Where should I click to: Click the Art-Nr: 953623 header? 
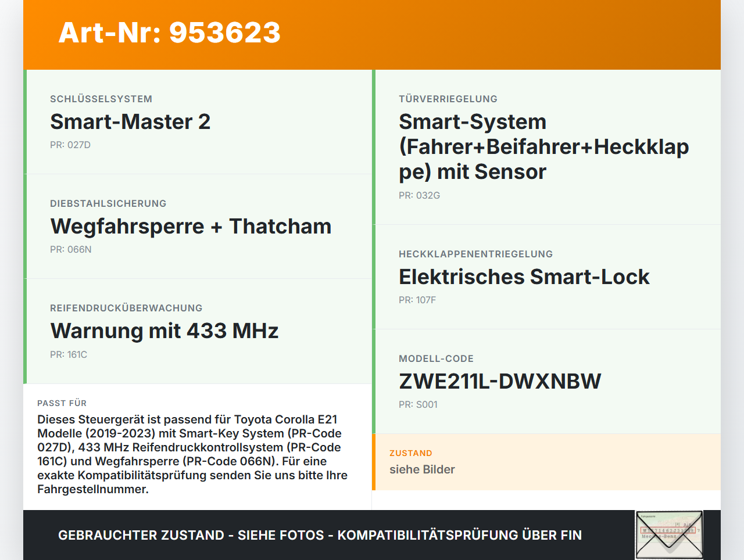click(169, 34)
